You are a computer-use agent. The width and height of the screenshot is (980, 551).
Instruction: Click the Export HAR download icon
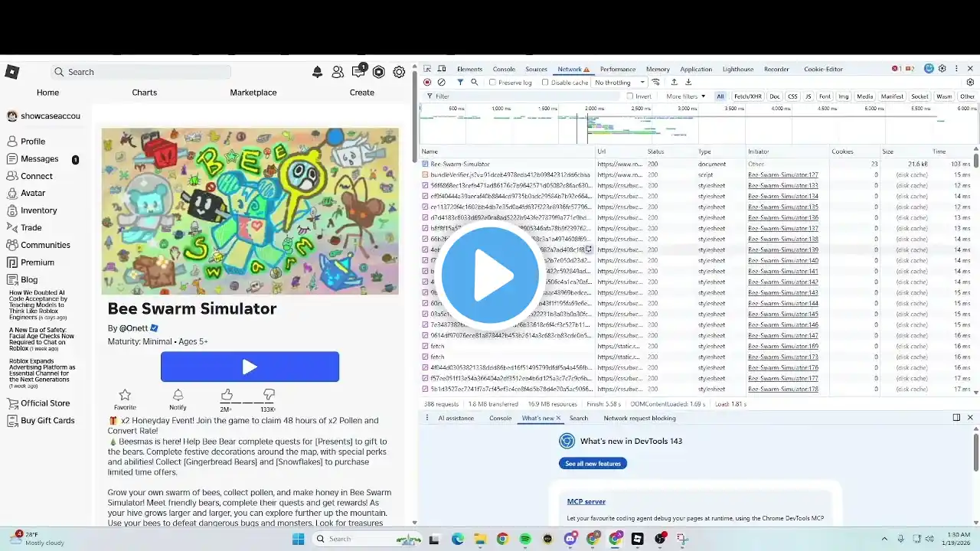pos(688,83)
